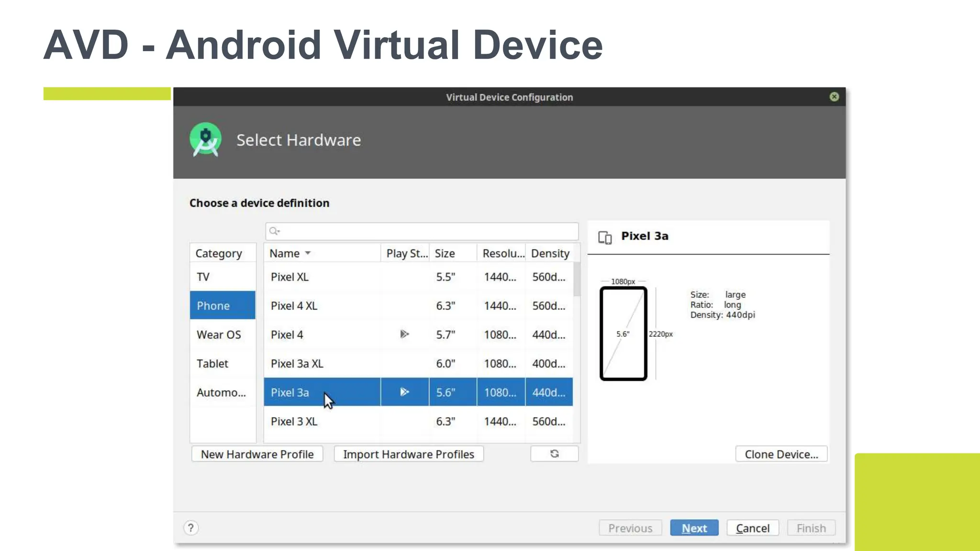
Task: Select the Pixel 4 XL row
Action: coord(418,306)
